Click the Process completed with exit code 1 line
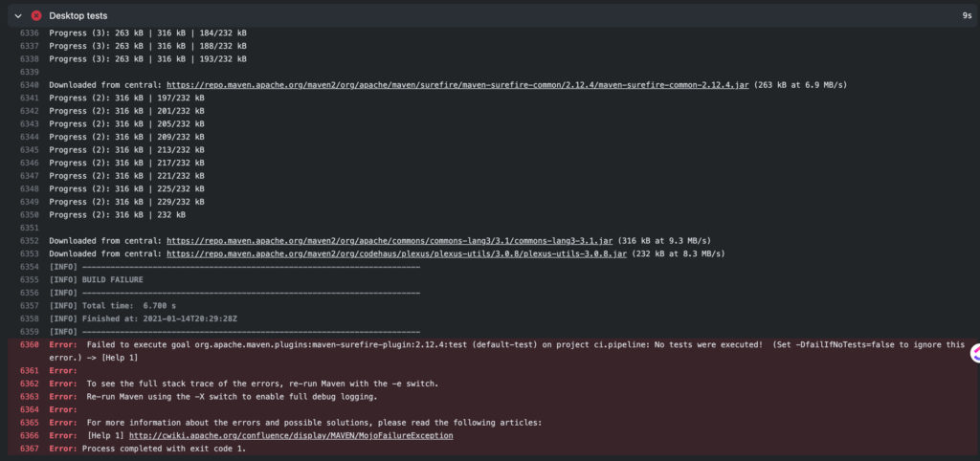This screenshot has height=461, width=980. point(148,450)
